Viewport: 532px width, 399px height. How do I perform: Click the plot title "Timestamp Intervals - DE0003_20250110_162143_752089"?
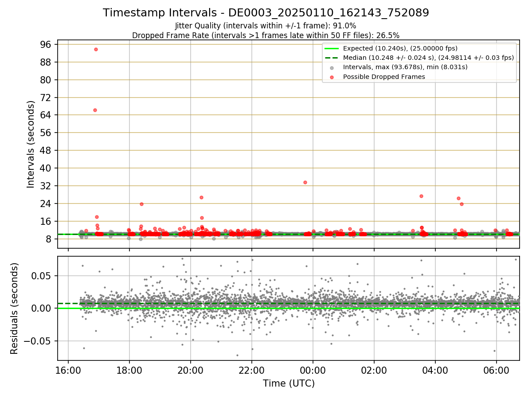tap(266, 13)
